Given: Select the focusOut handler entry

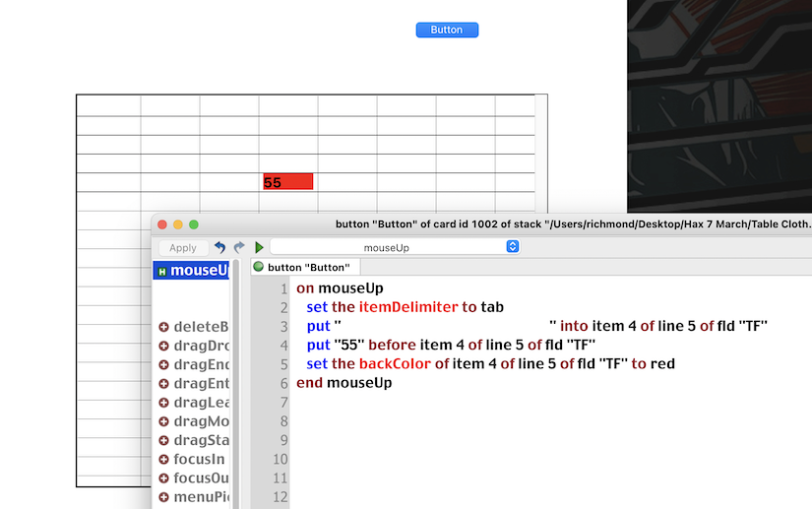Looking at the screenshot, I should click(x=201, y=478).
